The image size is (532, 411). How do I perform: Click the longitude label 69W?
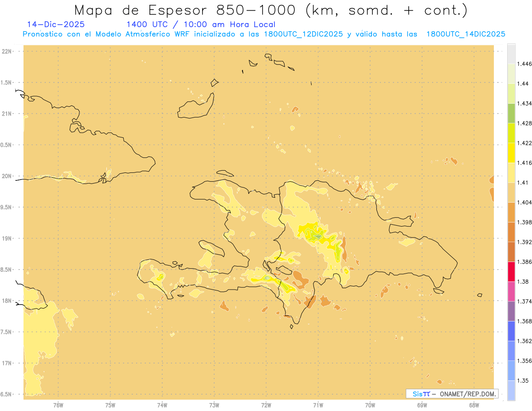(x=422, y=405)
